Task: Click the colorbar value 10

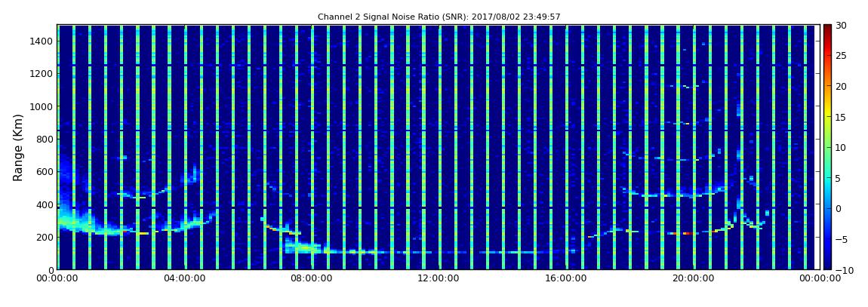Action: click(842, 147)
